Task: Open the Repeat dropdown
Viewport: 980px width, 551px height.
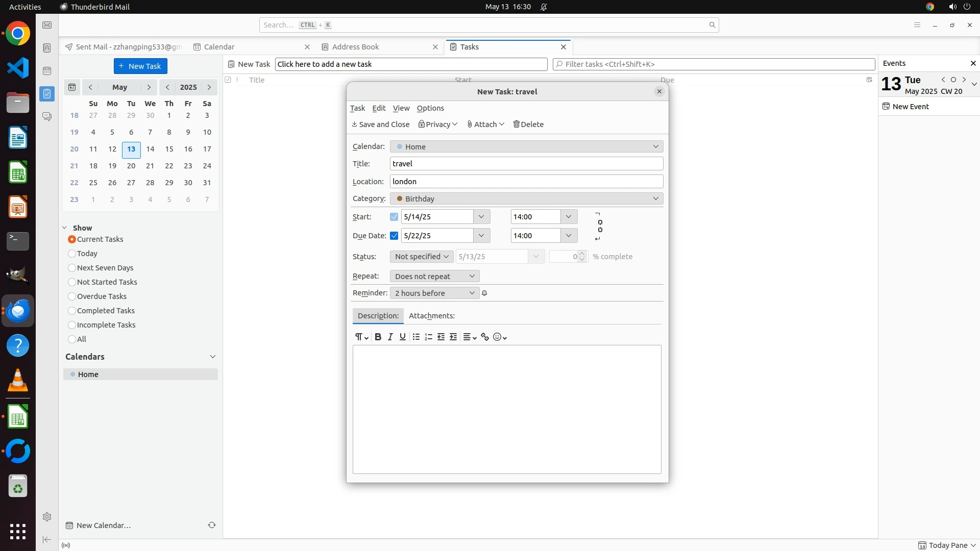Action: 434,277
